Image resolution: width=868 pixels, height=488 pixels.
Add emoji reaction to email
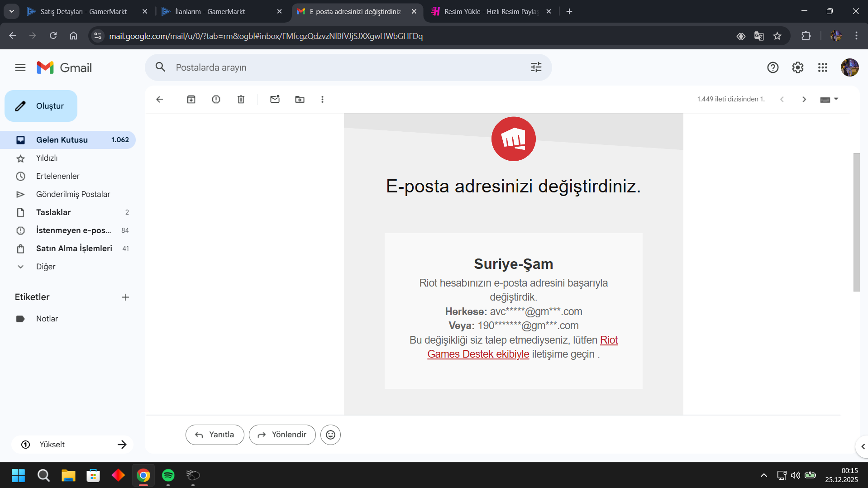point(331,435)
